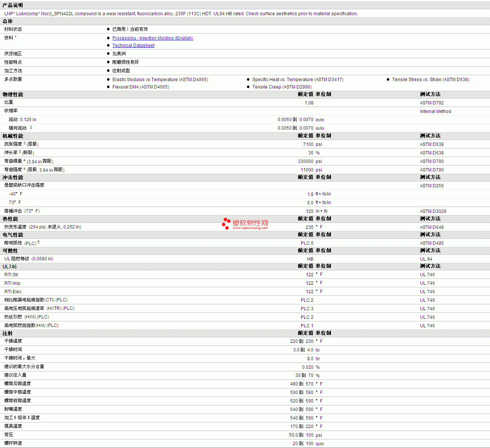Select the 'Internal Method' test method
This screenshot has width=490, height=448.
436,111
